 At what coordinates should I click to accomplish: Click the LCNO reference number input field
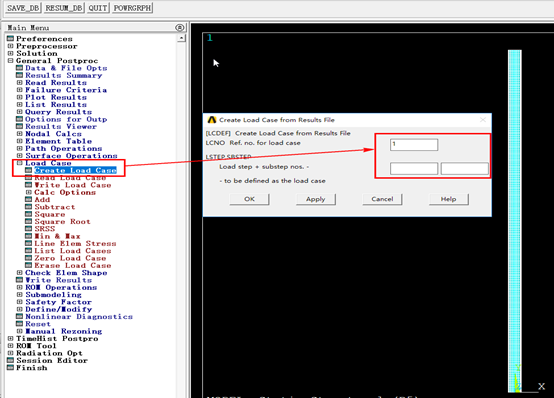414,145
